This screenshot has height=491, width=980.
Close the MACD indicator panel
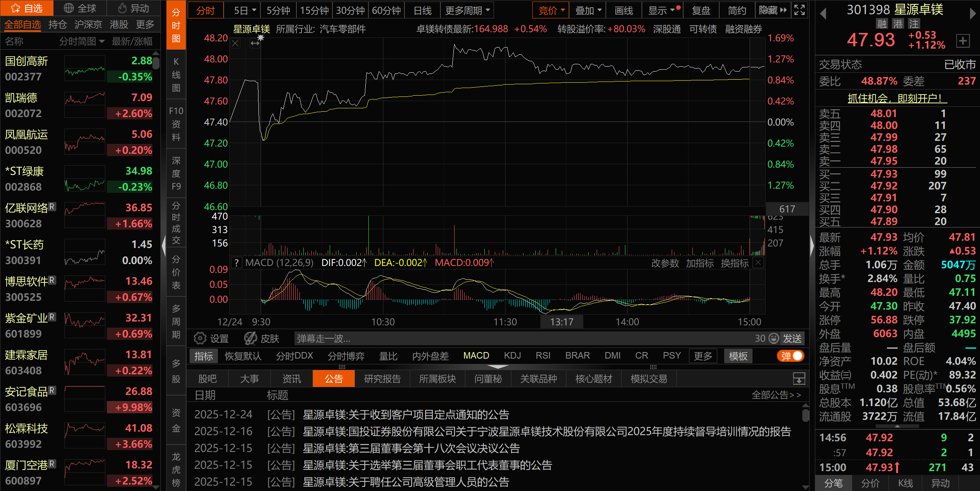coord(758,263)
